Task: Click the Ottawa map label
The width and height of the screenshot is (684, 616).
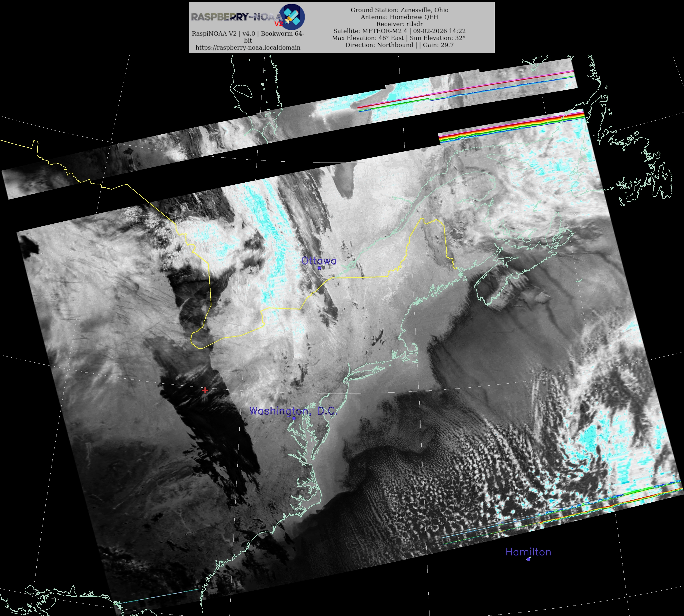Action: tap(319, 261)
